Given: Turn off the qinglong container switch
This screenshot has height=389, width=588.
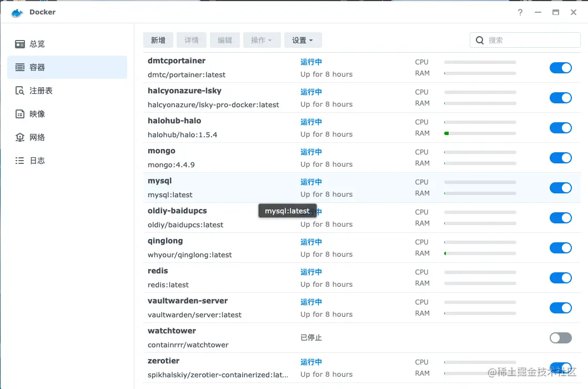Looking at the screenshot, I should click(x=561, y=248).
